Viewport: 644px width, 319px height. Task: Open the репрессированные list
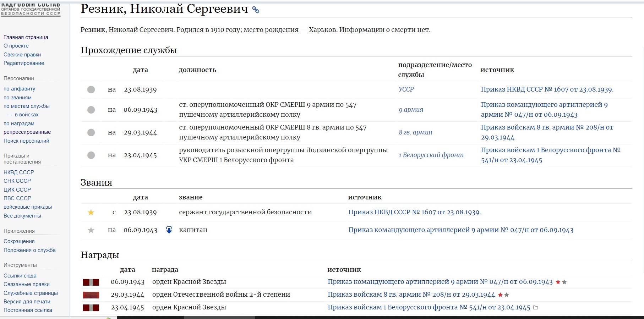click(x=27, y=132)
